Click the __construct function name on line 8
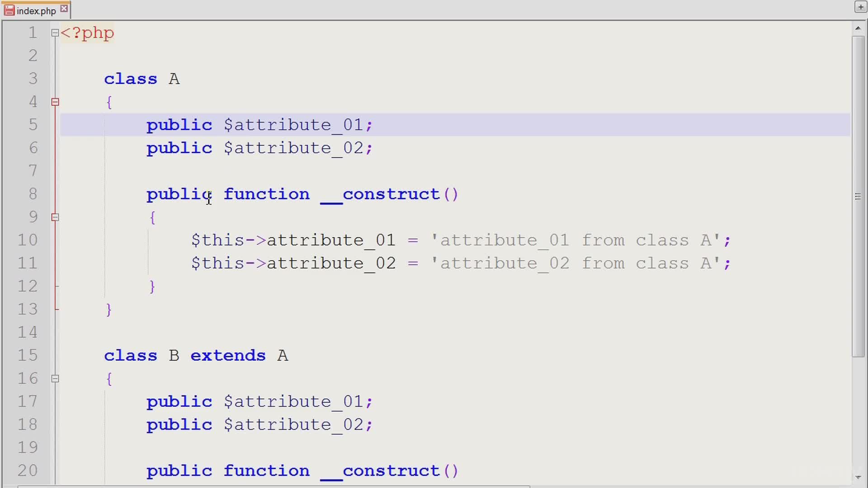 pyautogui.click(x=380, y=194)
